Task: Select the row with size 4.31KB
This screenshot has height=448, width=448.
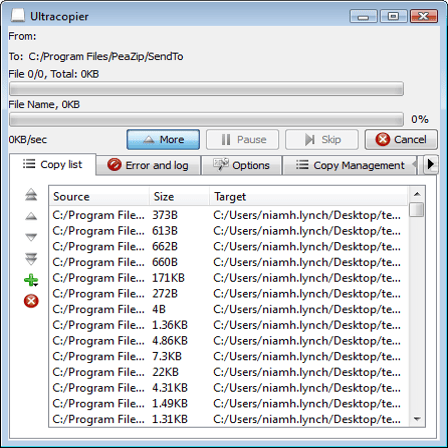Action: (x=228, y=387)
